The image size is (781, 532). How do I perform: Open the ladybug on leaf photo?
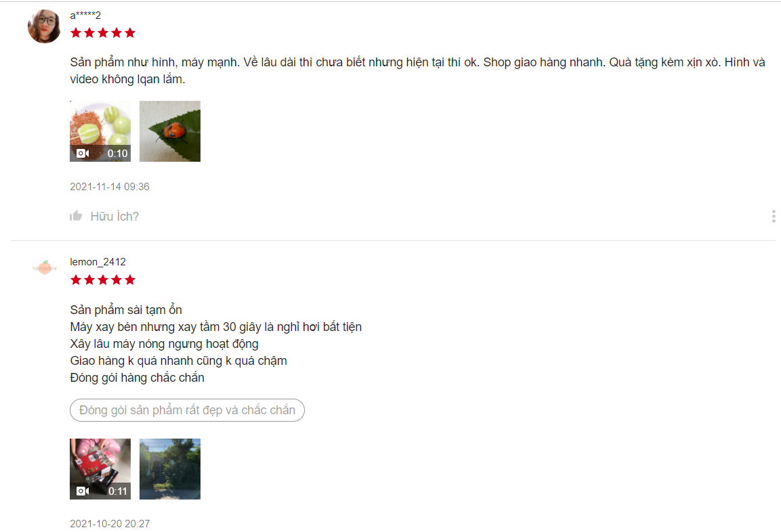[170, 131]
